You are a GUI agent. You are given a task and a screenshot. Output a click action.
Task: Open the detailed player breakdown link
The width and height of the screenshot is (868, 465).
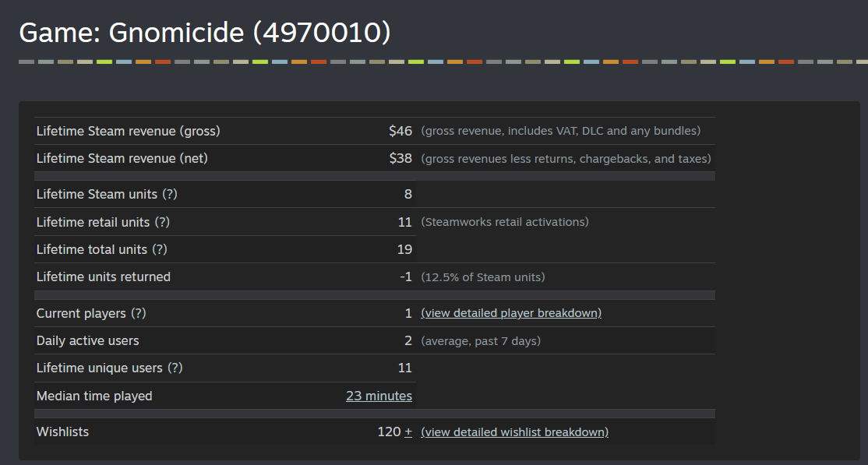click(511, 313)
